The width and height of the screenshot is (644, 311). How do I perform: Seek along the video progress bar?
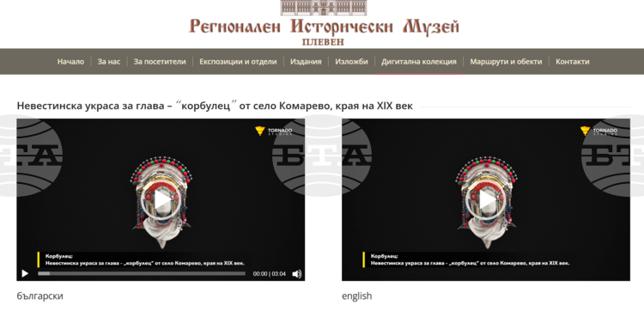pos(142,273)
